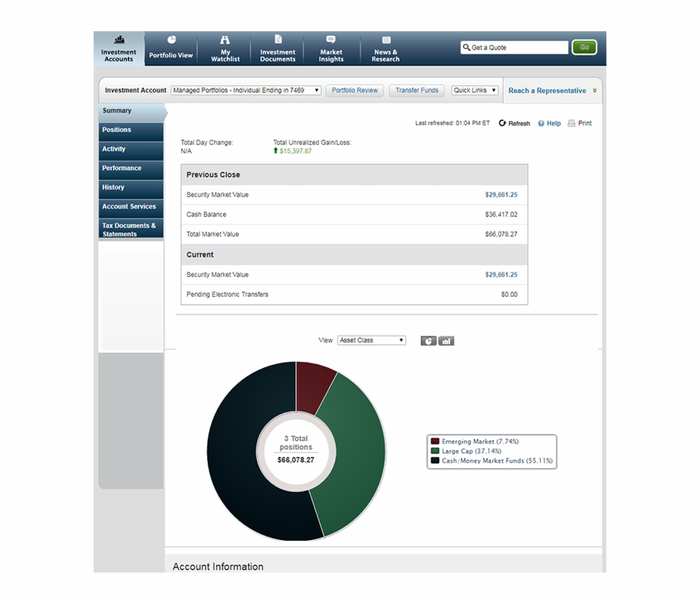Click the blue Help question icon

pyautogui.click(x=541, y=123)
